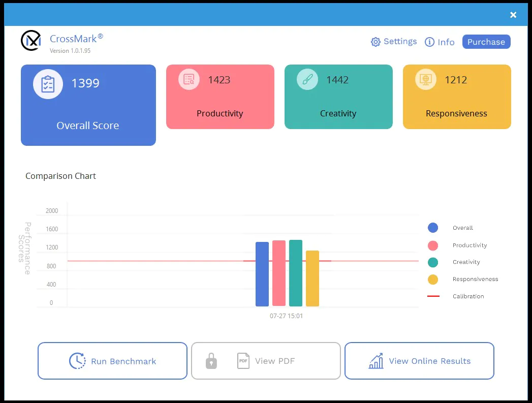Click the padlock icon on View PDF

click(211, 361)
